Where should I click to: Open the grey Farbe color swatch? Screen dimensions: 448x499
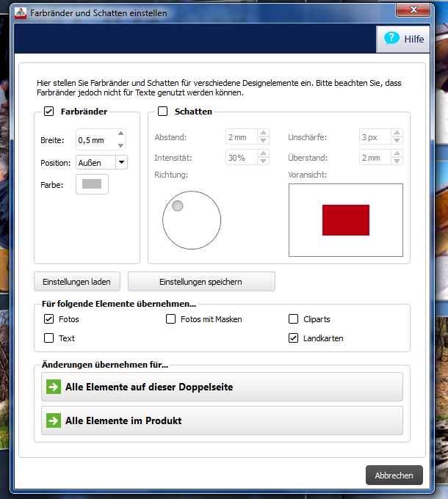92,185
